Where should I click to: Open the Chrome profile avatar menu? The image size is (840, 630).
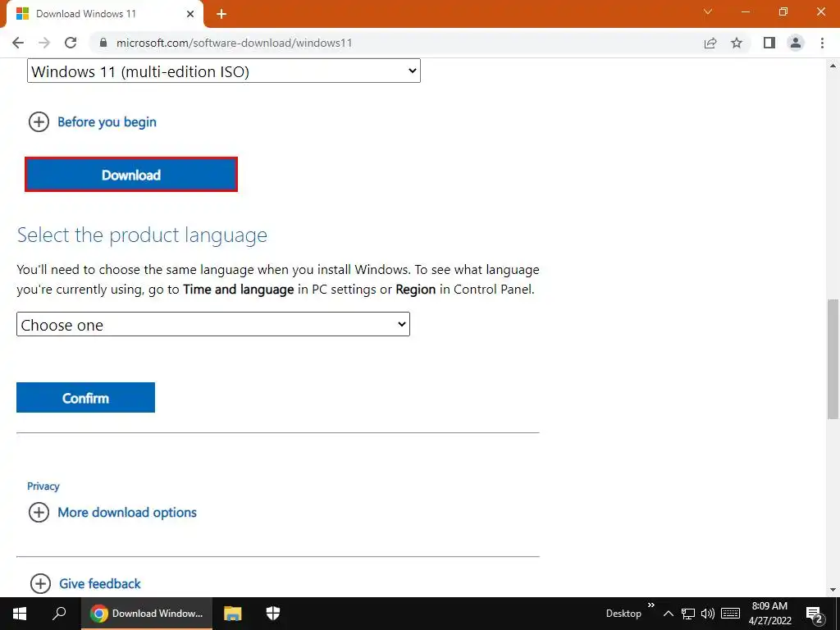point(796,43)
